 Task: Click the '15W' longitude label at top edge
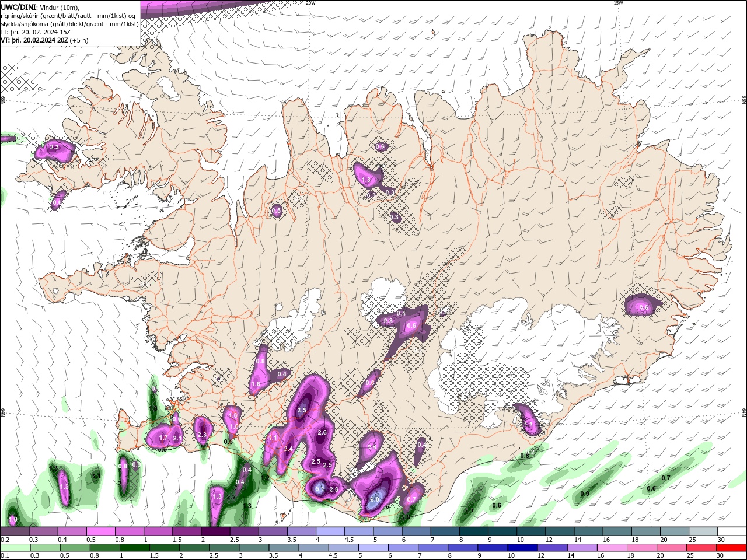click(x=618, y=3)
